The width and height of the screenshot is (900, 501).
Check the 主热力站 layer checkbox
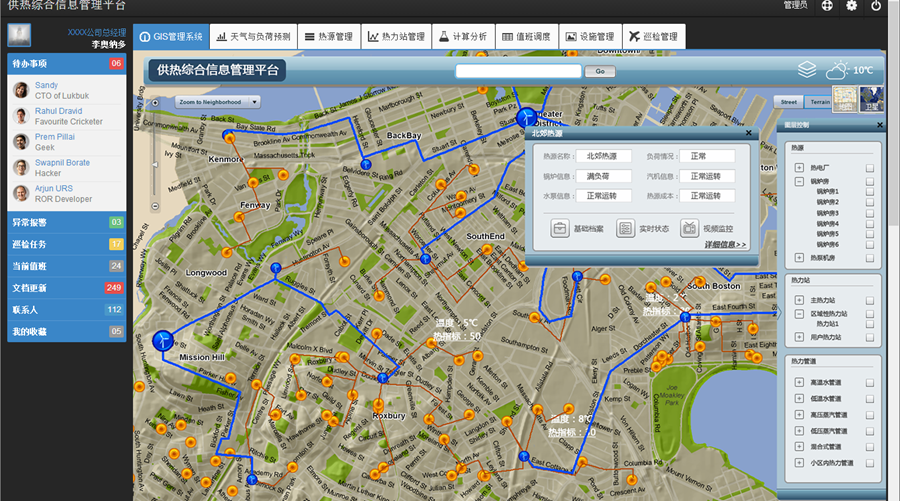click(870, 300)
